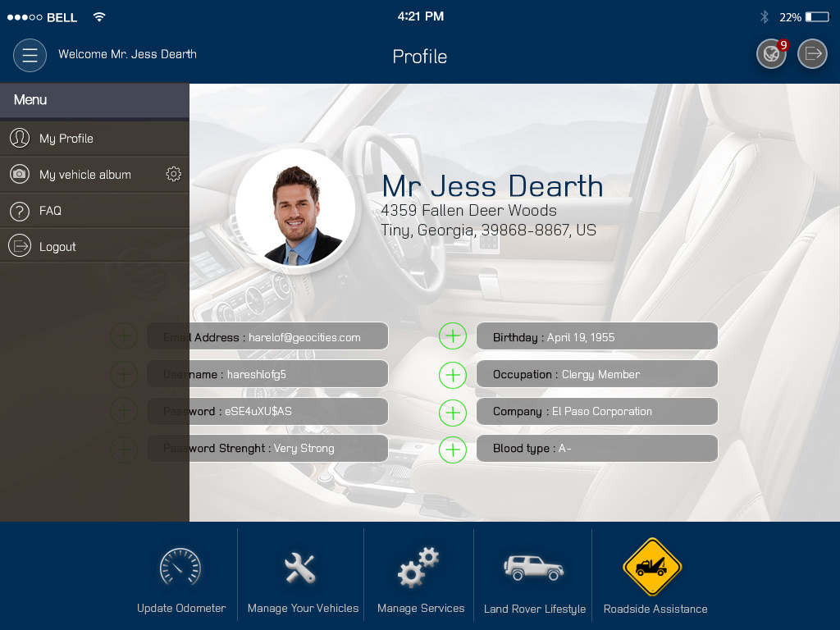The image size is (840, 630).
Task: Click the Wi-Fi status icon
Action: (x=99, y=16)
